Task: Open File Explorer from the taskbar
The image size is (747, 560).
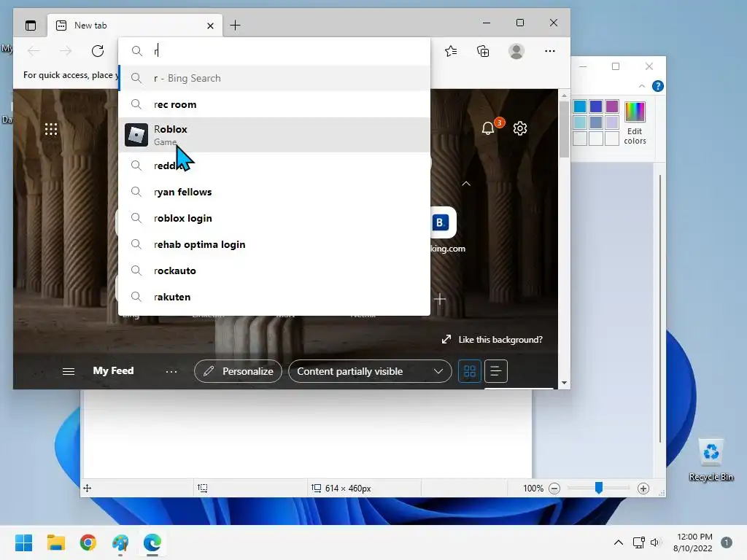Action: (x=55, y=542)
